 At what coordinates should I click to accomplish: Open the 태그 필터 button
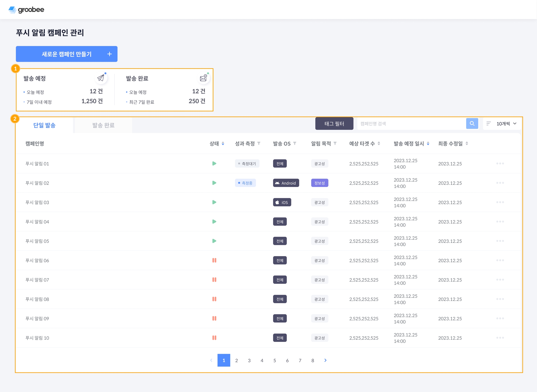click(334, 124)
